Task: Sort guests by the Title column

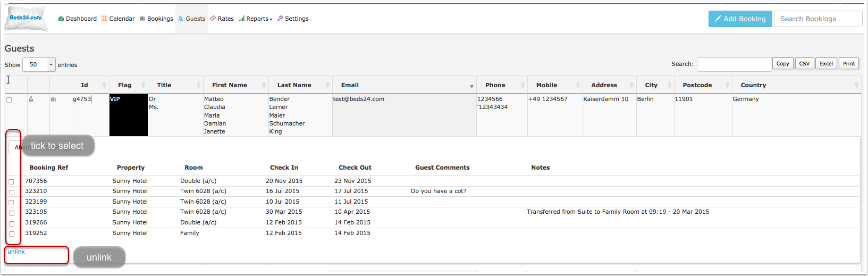Action: coord(175,85)
